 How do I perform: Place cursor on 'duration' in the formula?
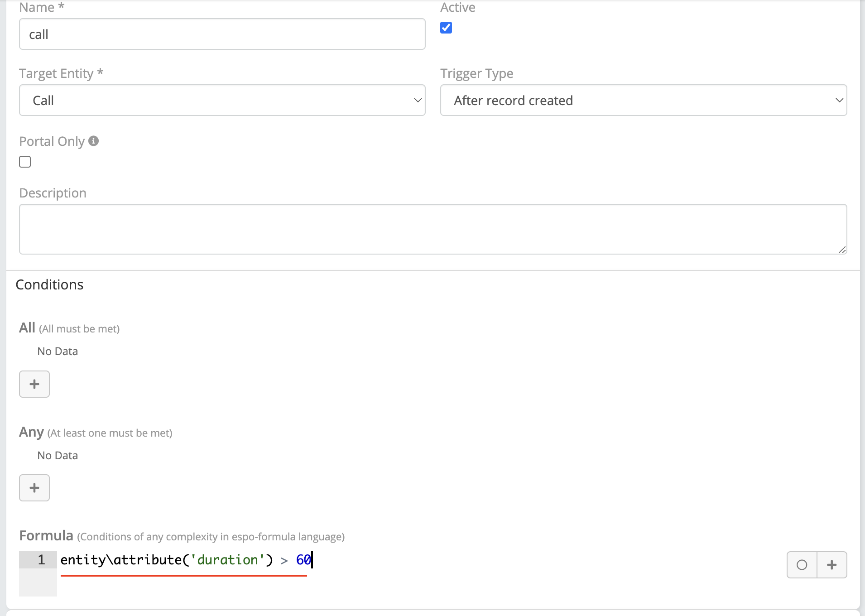[x=227, y=560]
